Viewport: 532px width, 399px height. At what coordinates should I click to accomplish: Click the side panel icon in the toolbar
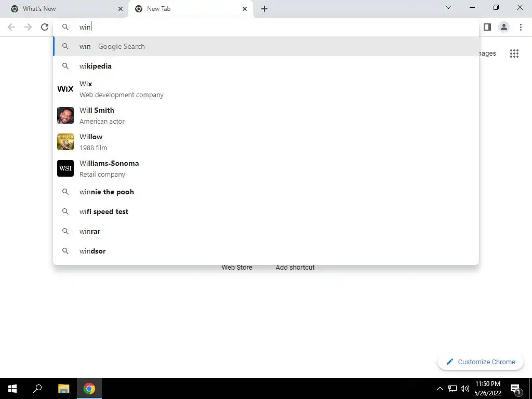(487, 27)
